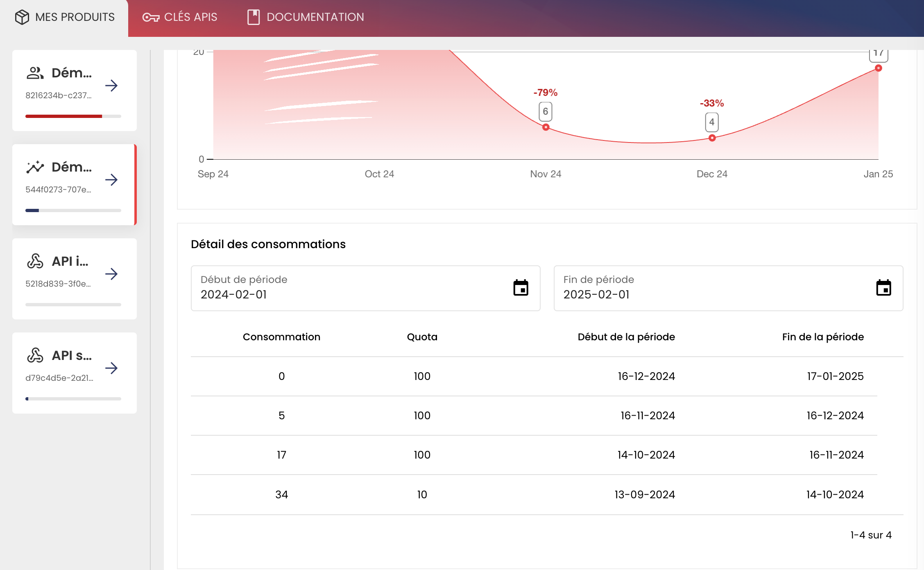Viewport: 924px width, 570px height.
Task: Open calendar picker for Début de période
Action: (521, 288)
